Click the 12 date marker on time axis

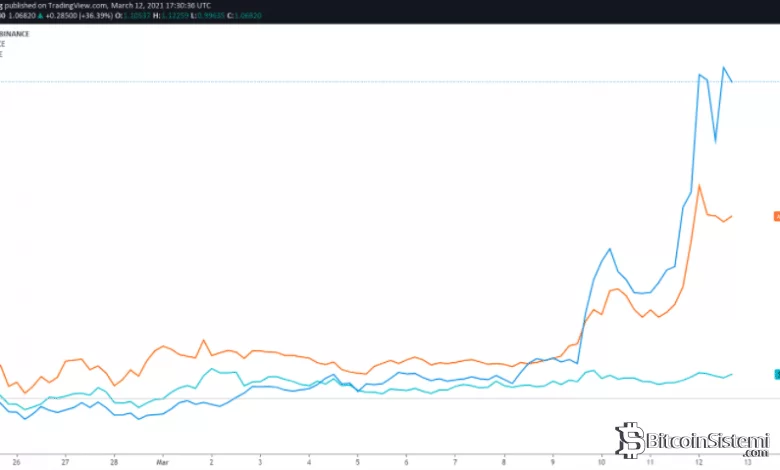698,463
